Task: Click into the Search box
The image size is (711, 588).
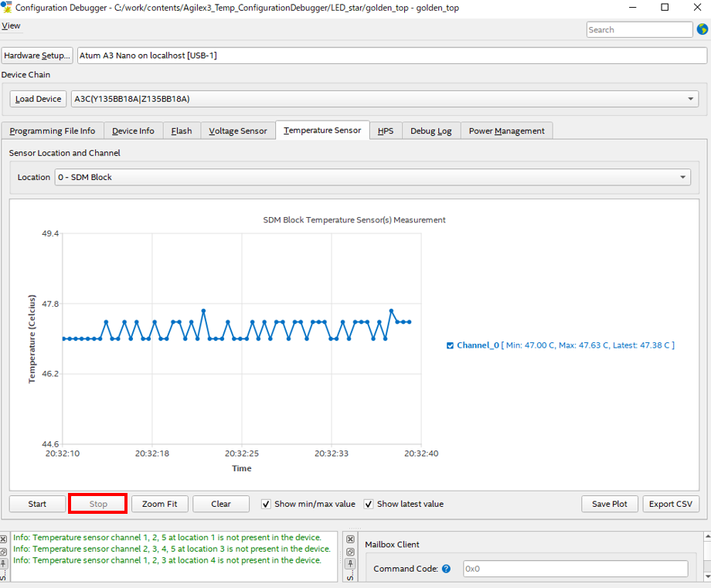Action: 639,29
